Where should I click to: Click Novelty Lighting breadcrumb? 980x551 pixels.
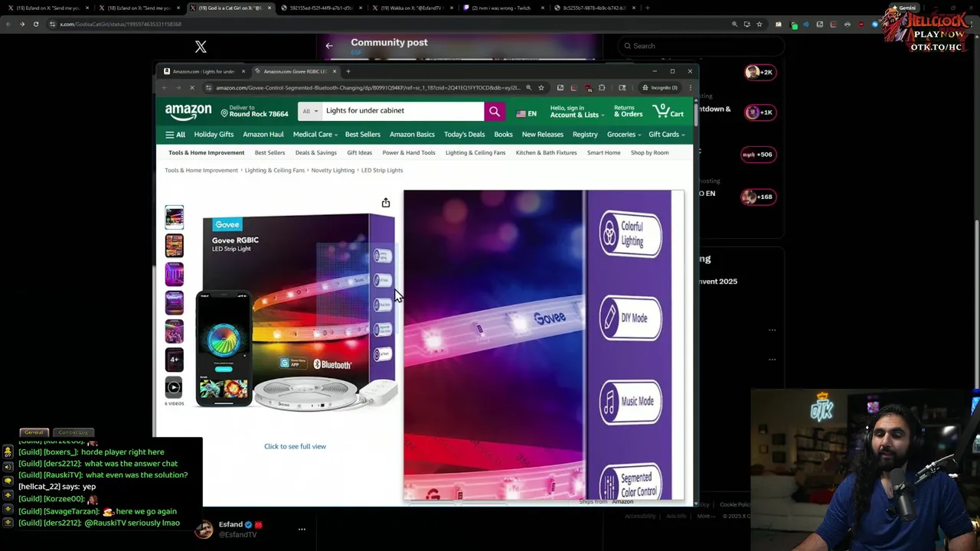pos(332,171)
